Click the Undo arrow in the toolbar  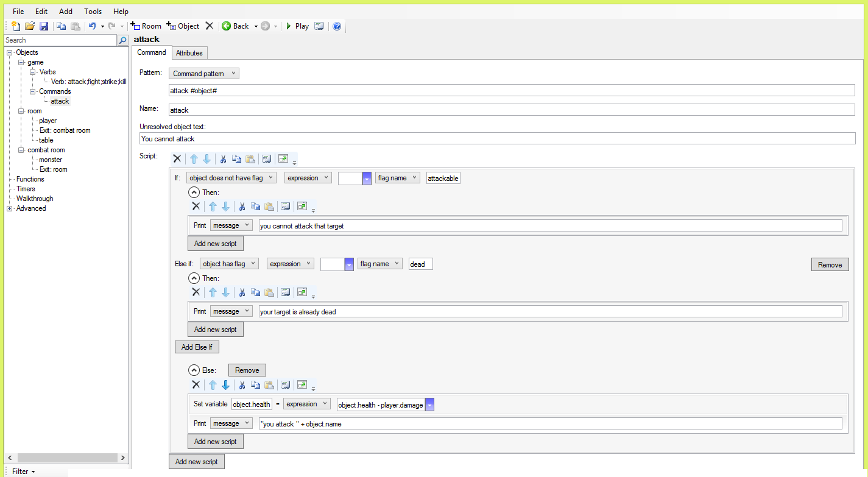[92, 26]
